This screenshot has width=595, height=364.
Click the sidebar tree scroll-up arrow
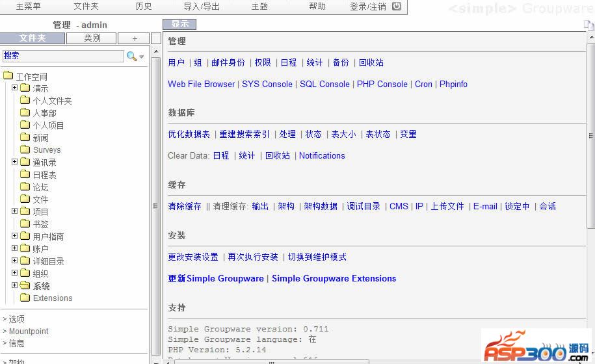(x=156, y=51)
